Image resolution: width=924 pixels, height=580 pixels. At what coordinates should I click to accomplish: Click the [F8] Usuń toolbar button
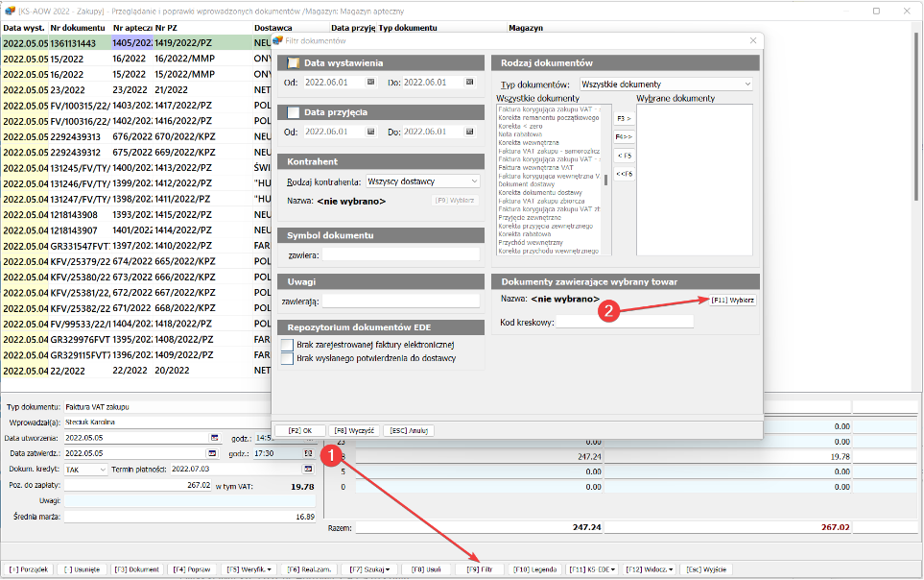426,569
